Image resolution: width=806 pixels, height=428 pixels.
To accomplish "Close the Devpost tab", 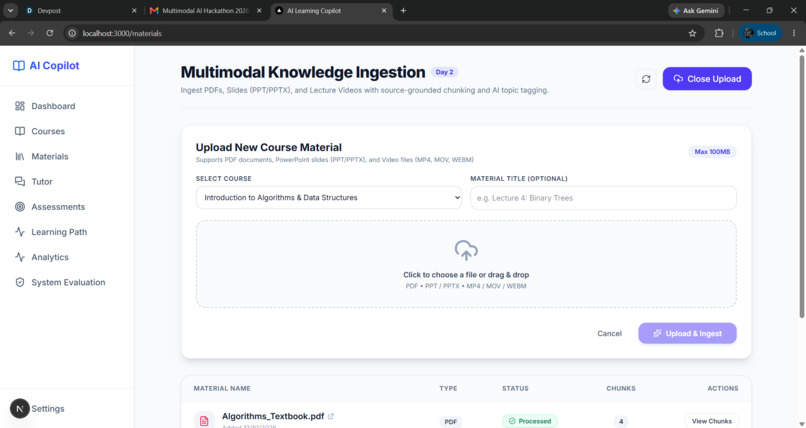I will [x=134, y=10].
